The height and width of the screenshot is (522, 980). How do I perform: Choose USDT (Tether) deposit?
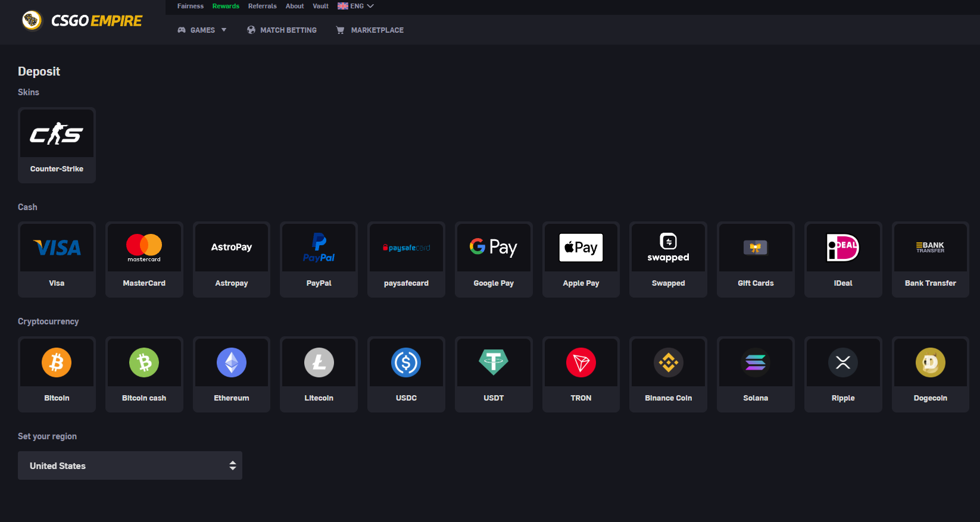click(x=494, y=374)
